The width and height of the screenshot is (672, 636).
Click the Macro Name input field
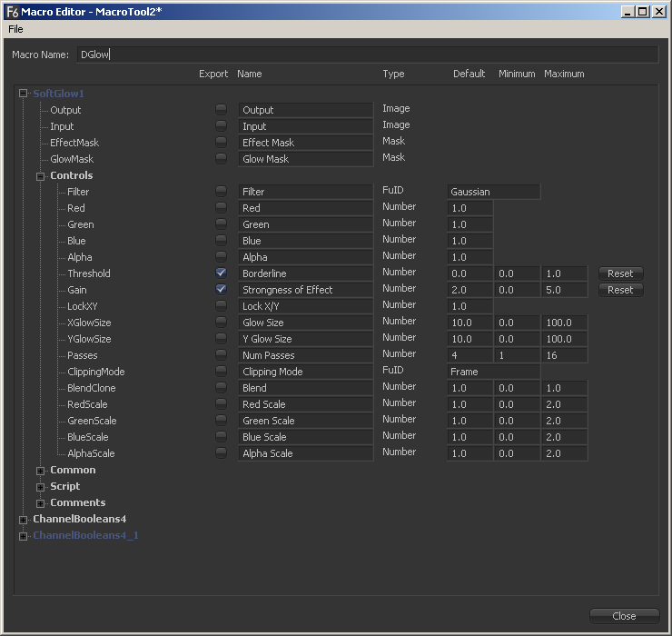pos(367,55)
